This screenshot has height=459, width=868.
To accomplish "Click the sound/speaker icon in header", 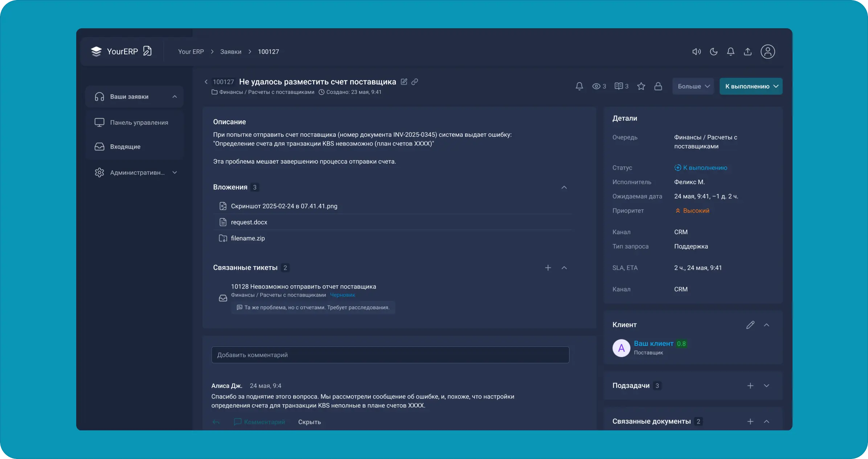I will [x=696, y=51].
